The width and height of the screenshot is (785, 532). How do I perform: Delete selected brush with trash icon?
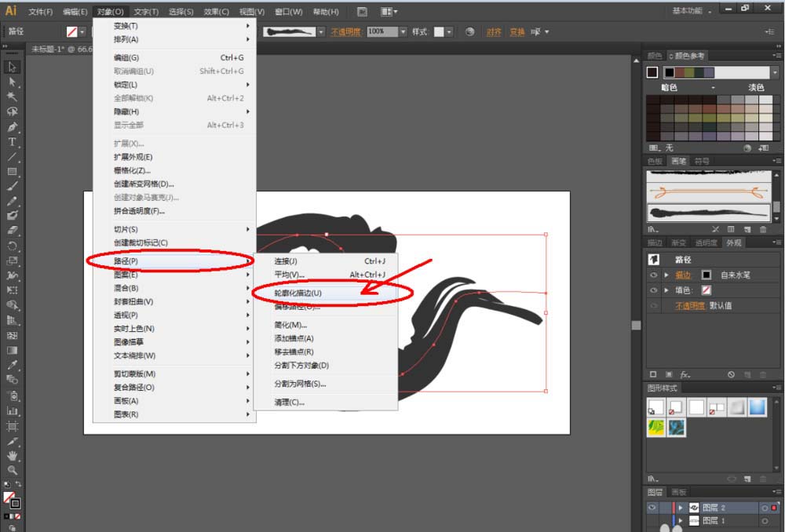[763, 229]
